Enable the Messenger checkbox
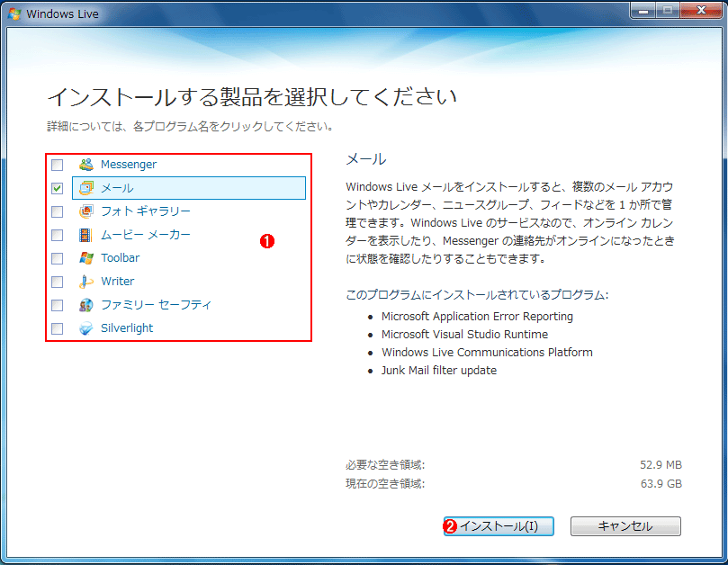 point(57,165)
